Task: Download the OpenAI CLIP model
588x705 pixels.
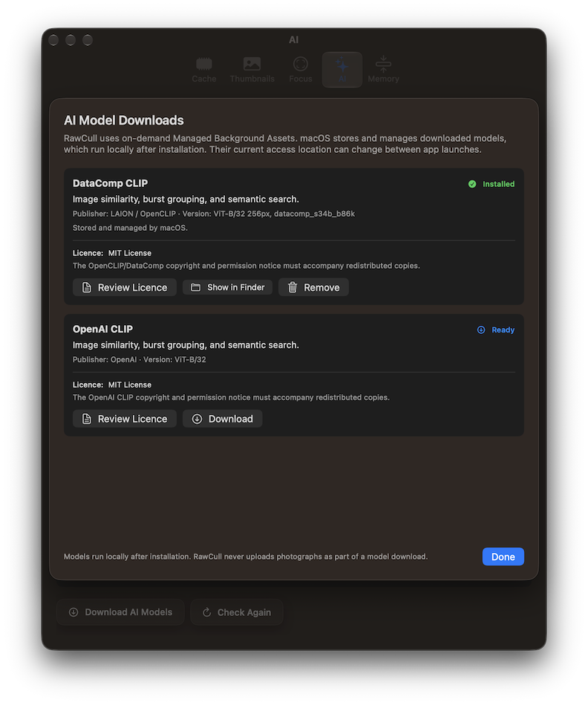Action: [x=222, y=419]
